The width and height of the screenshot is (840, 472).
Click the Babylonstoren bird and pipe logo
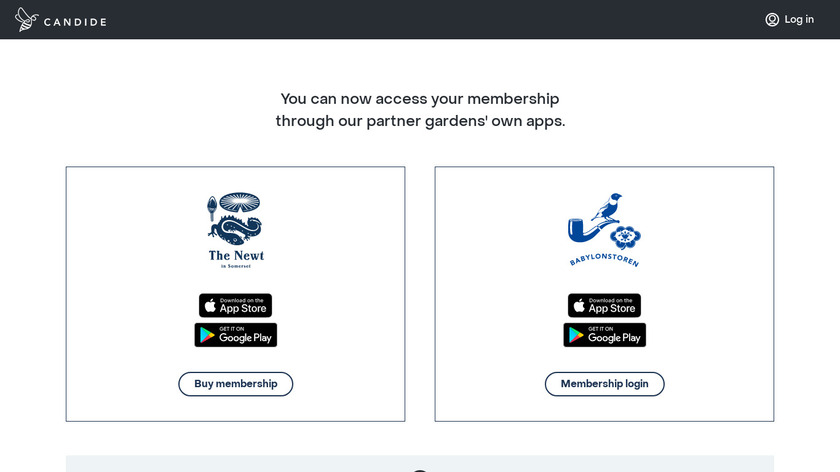[x=604, y=222]
